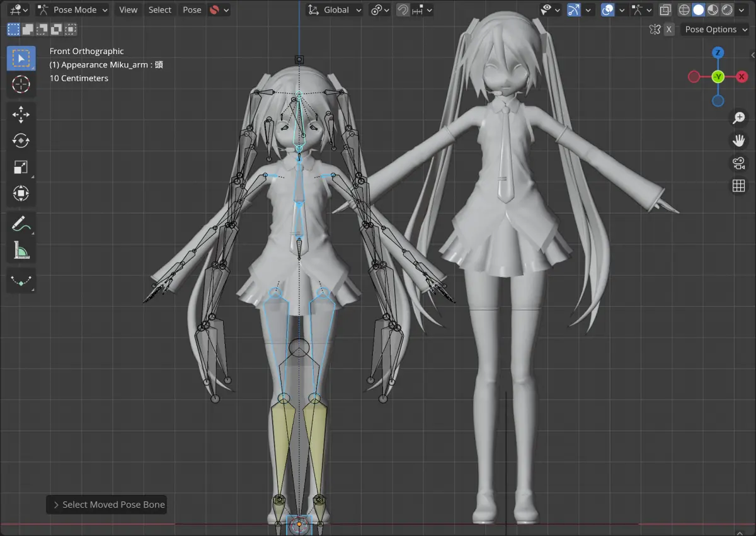This screenshot has width=756, height=536.
Task: Activate the Measure tool
Action: 21,250
